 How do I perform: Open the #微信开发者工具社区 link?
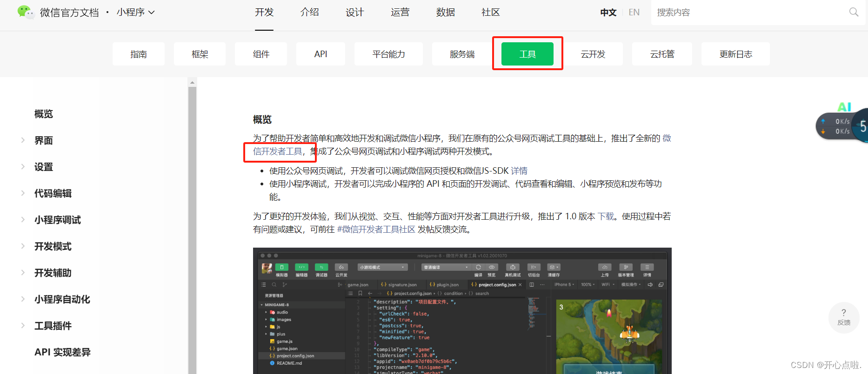click(376, 230)
